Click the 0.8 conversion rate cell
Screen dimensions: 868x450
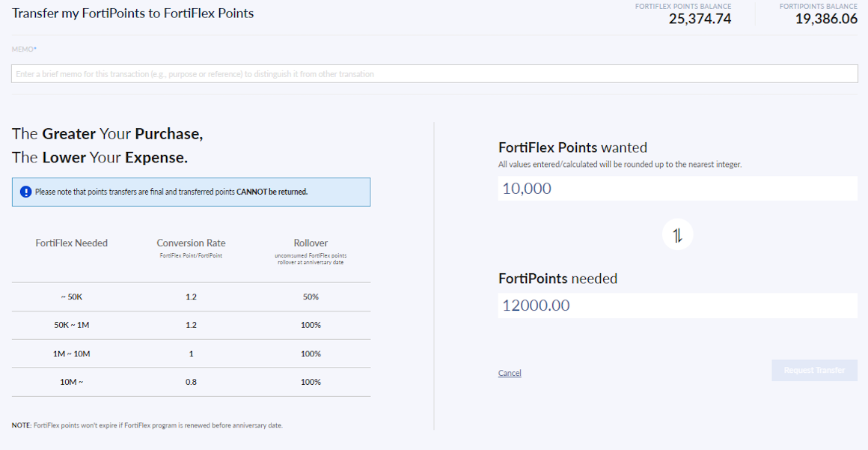coord(191,383)
